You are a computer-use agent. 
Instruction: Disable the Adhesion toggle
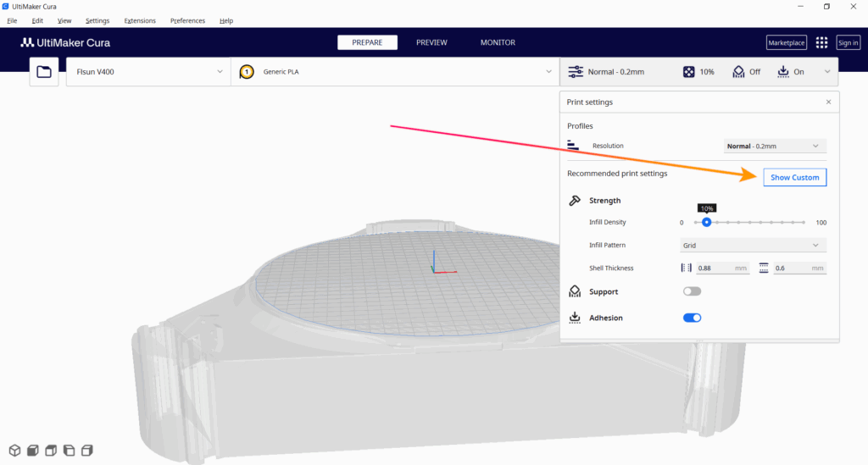pyautogui.click(x=692, y=318)
